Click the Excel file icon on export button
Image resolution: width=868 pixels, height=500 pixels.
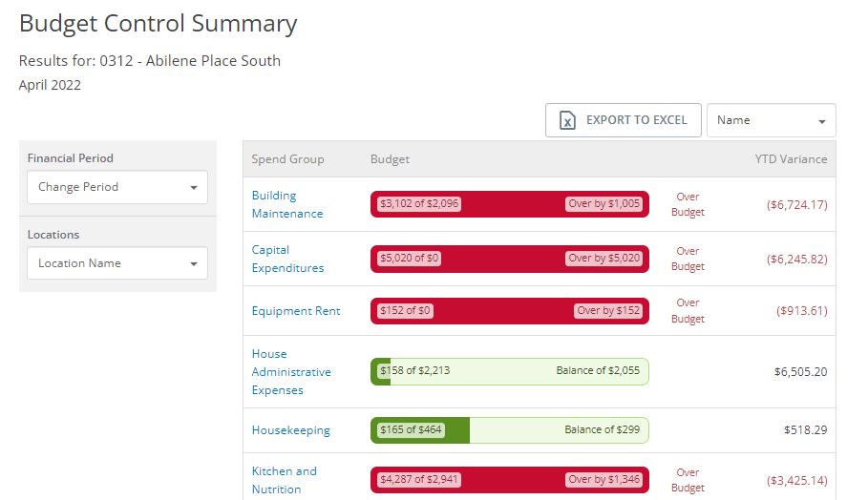[x=567, y=121]
